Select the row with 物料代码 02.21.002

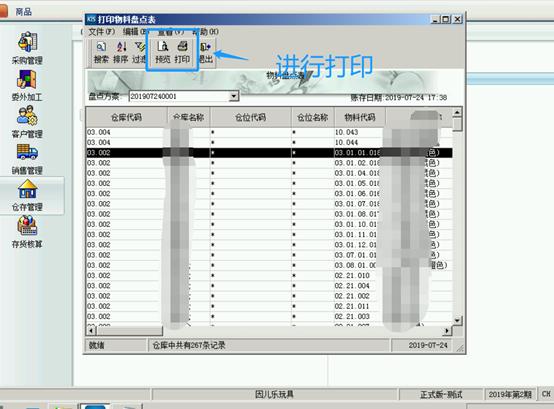[x=269, y=296]
